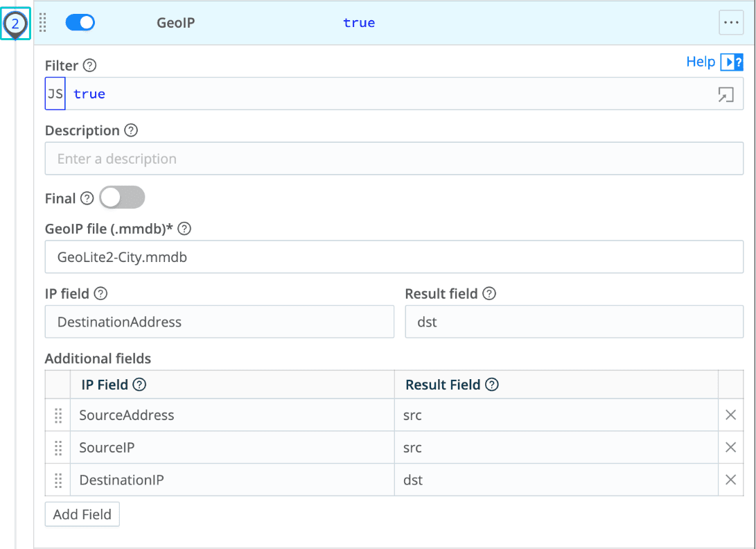
Task: Enable the Final toggle
Action: 122,198
